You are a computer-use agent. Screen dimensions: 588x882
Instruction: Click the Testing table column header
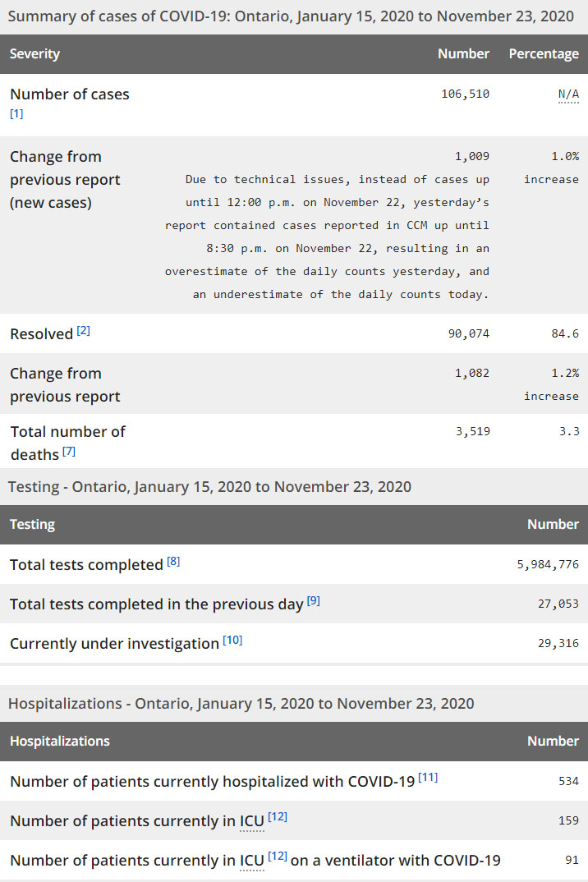(32, 524)
